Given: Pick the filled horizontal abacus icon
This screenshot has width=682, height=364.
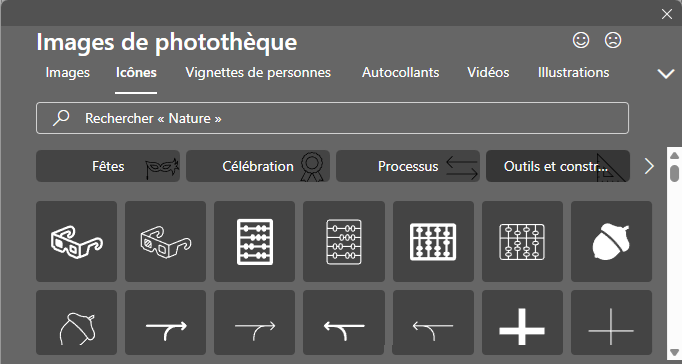Looking at the screenshot, I should point(254,241).
